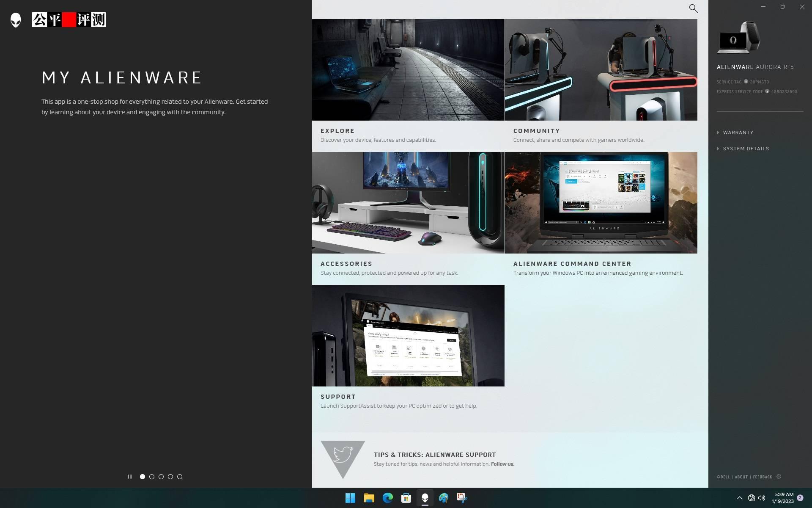Screen dimensions: 812x508
Task: Select the last carousel dot indicator
Action: (x=179, y=476)
